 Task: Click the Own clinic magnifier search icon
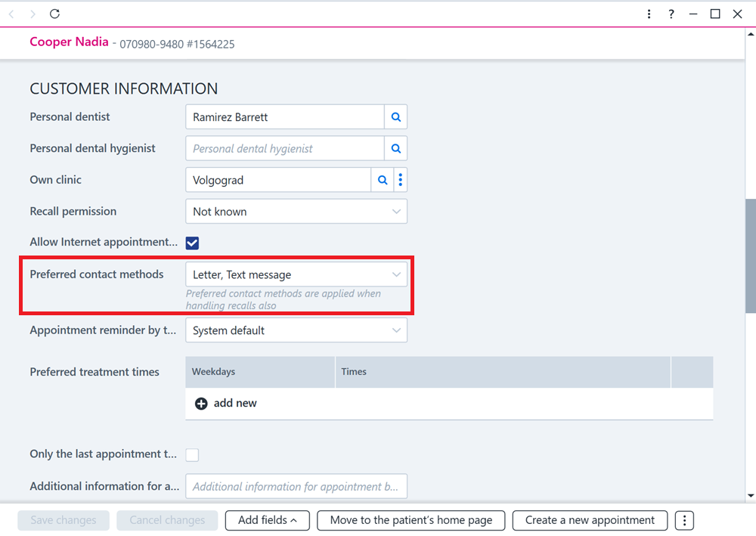point(383,180)
